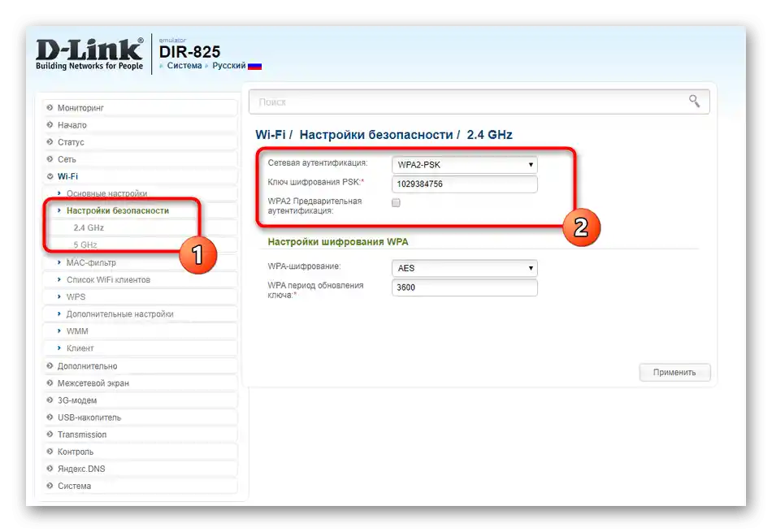
Task: Click the circle icon beside Transmission
Action: pos(50,434)
